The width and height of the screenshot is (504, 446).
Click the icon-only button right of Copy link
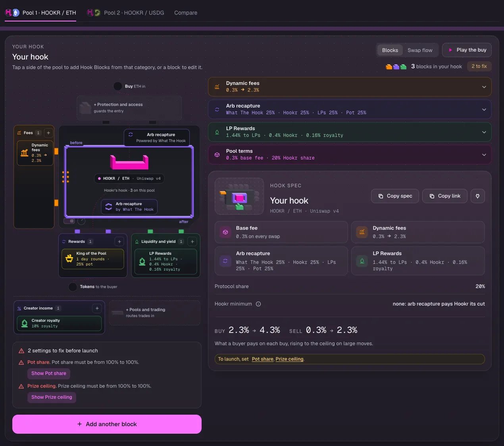(x=478, y=196)
